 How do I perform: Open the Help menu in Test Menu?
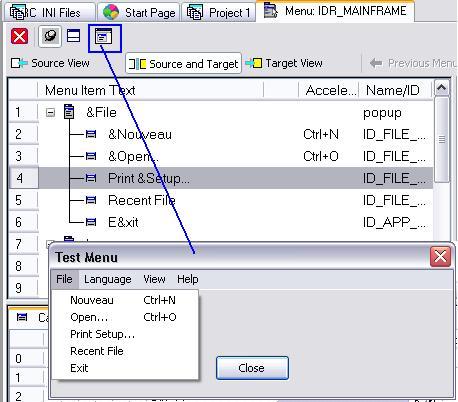(x=188, y=279)
